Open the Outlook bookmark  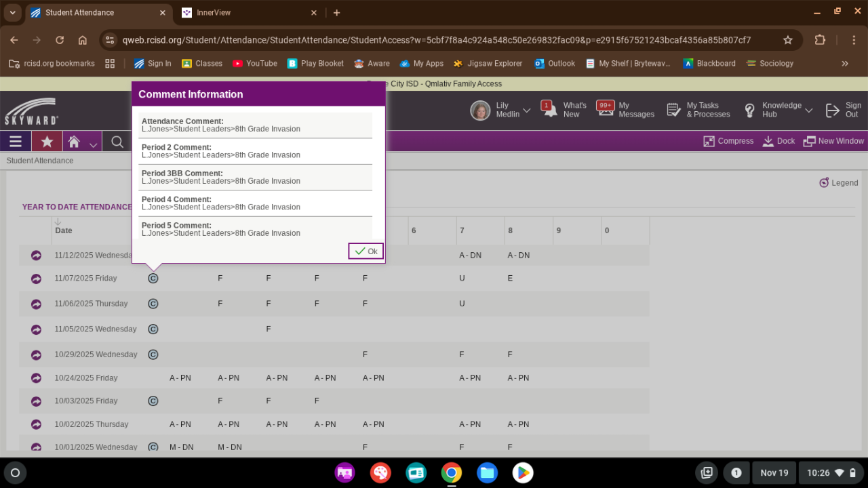point(555,64)
